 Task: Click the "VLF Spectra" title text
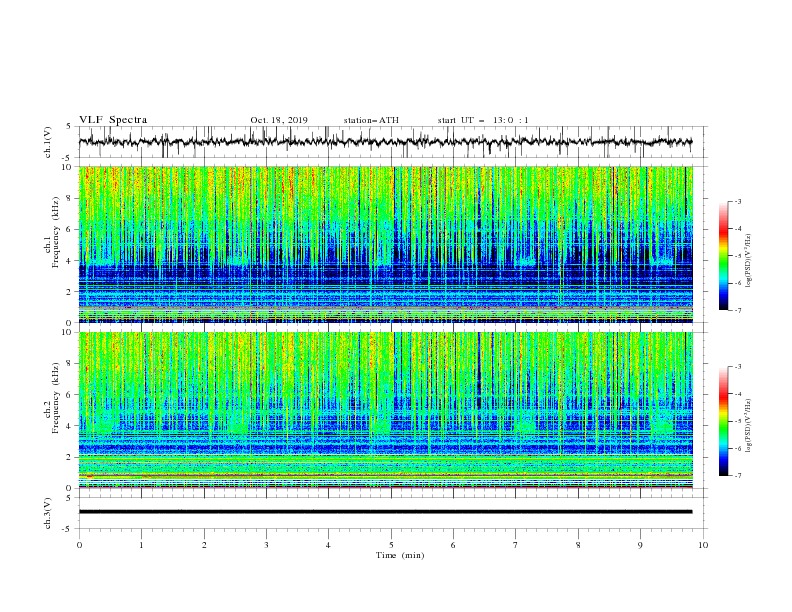113,120
